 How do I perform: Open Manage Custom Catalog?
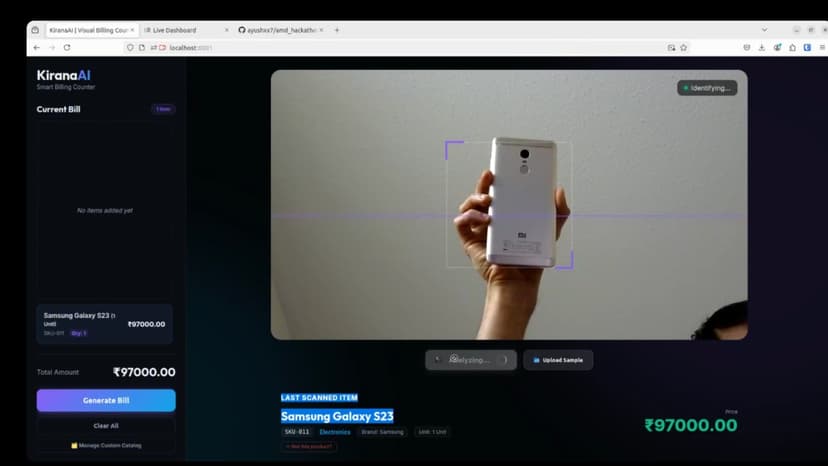(x=106, y=445)
